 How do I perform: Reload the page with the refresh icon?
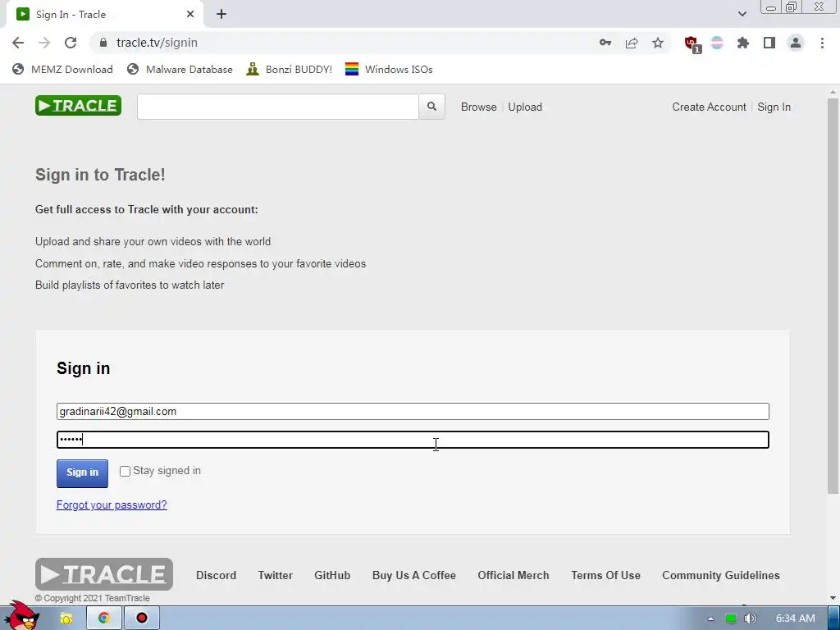point(71,43)
